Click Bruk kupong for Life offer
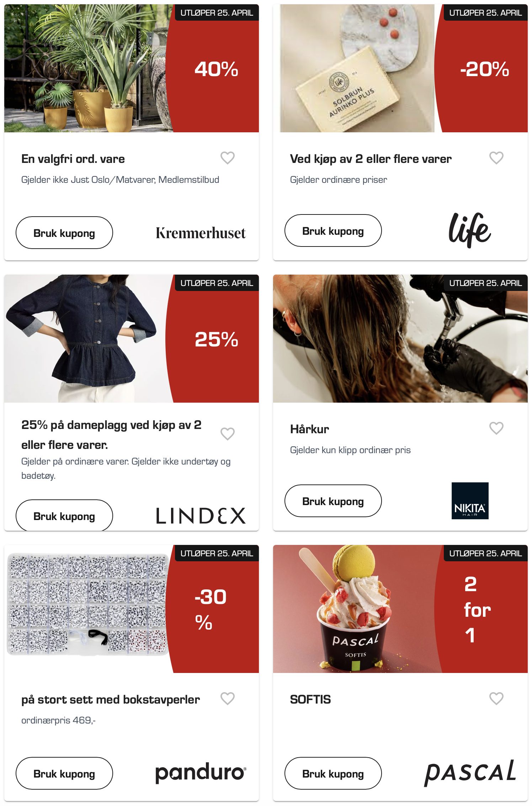The image size is (532, 806). 333,230
